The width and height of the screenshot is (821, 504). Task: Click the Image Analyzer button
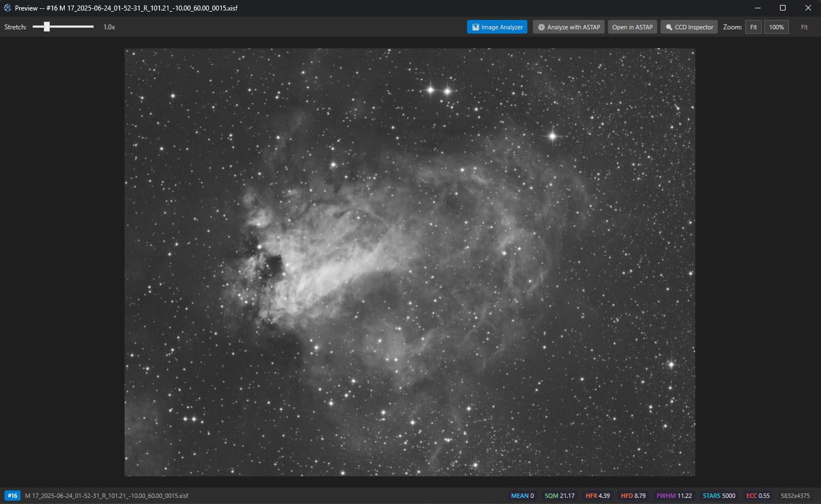(497, 27)
